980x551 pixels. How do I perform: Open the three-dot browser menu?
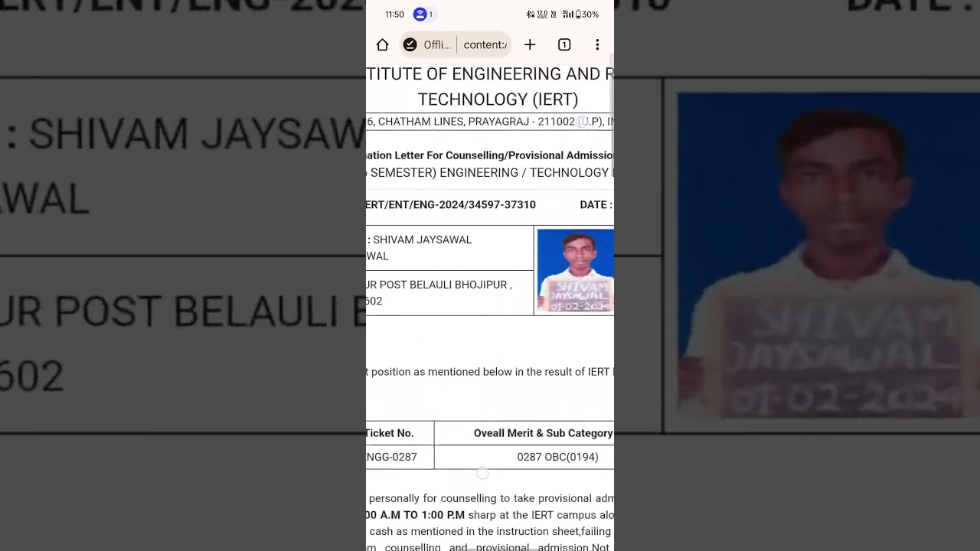[597, 45]
